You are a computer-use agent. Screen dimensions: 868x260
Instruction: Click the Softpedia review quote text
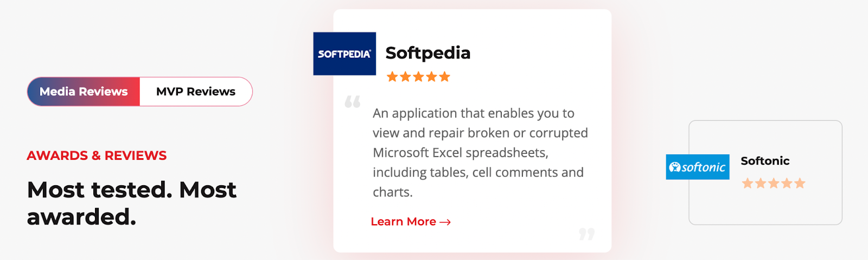pyautogui.click(x=480, y=153)
